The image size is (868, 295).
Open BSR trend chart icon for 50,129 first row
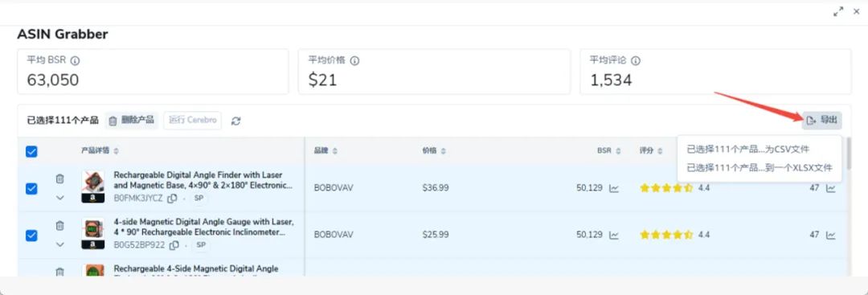point(614,188)
